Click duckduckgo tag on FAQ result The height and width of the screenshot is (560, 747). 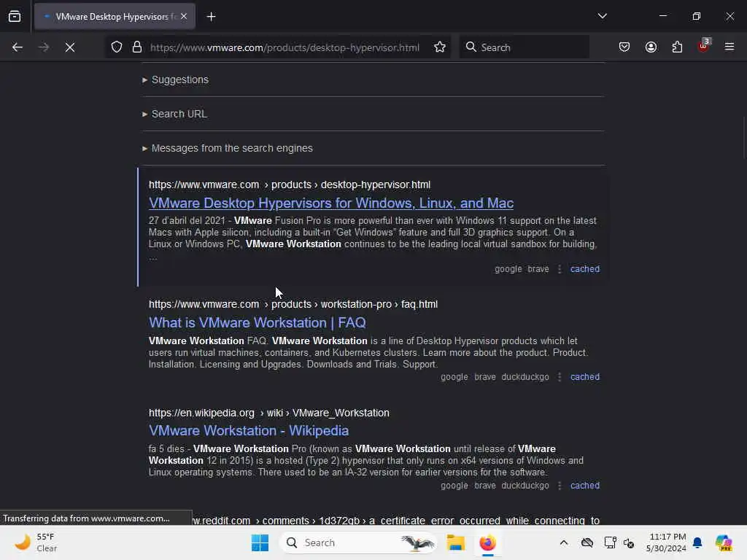[525, 377]
